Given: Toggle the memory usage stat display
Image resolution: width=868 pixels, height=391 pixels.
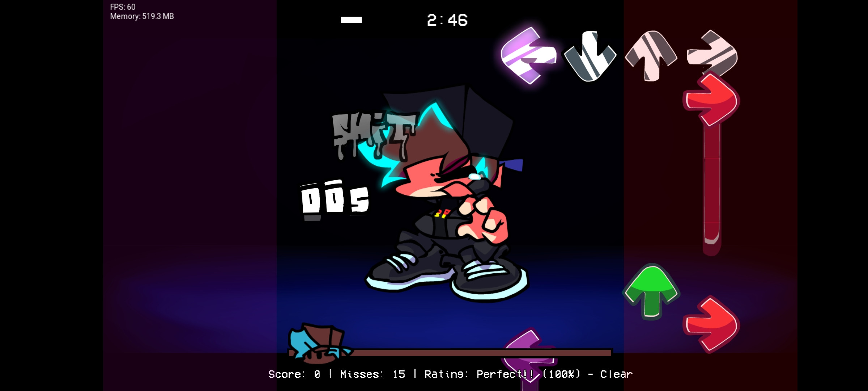Looking at the screenshot, I should point(141,16).
